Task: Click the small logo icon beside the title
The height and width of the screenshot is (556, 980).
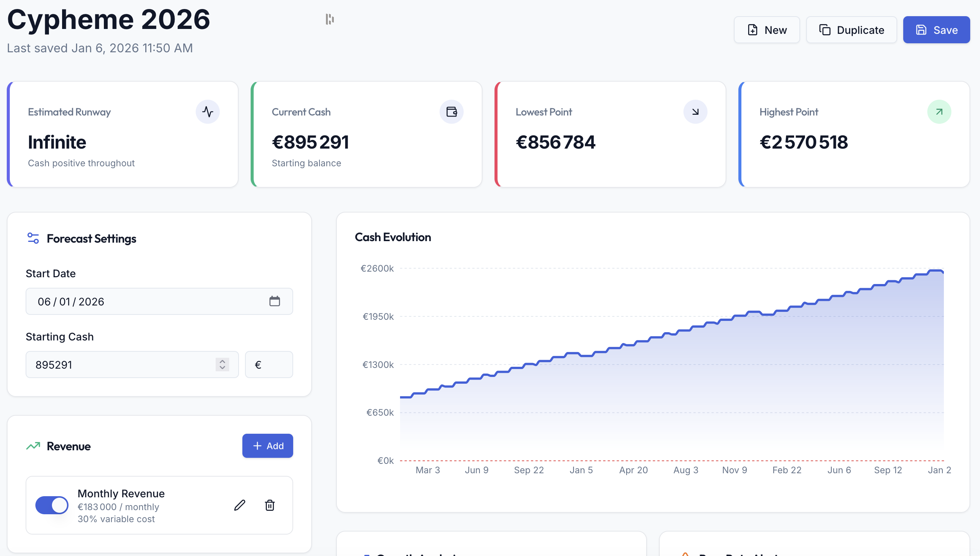Action: 330,19
